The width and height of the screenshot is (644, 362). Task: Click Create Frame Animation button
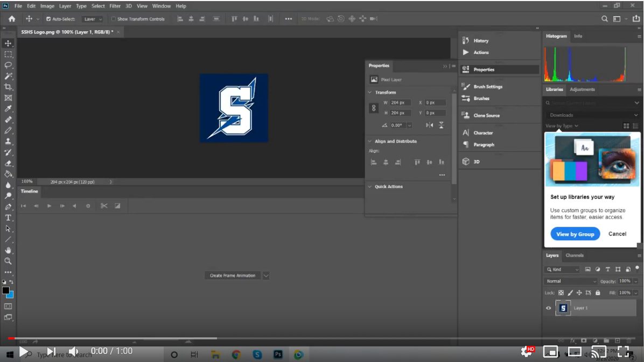[233, 275]
